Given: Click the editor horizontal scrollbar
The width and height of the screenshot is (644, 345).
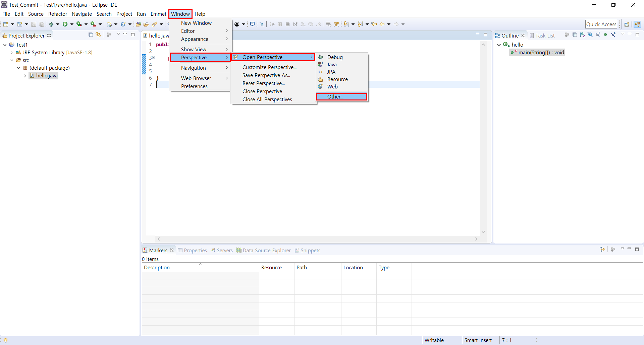Looking at the screenshot, I should point(317,239).
